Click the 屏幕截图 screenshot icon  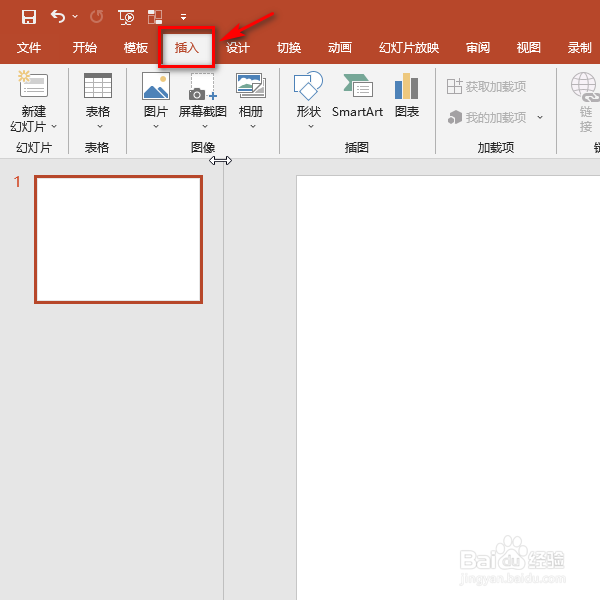click(x=203, y=86)
